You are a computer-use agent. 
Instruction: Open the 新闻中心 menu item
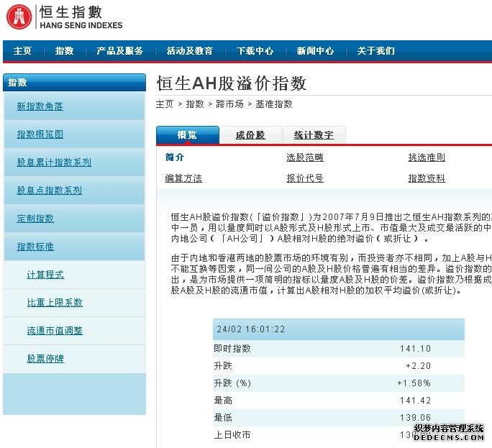point(315,51)
